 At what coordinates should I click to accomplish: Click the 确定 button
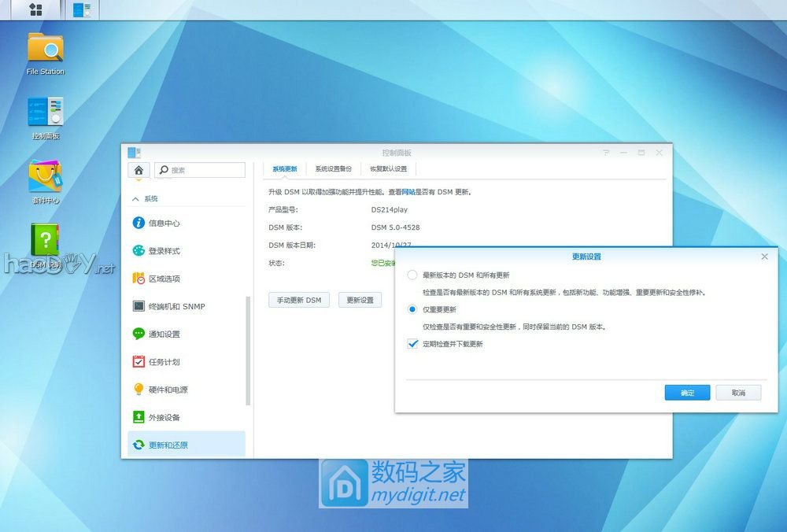click(687, 393)
